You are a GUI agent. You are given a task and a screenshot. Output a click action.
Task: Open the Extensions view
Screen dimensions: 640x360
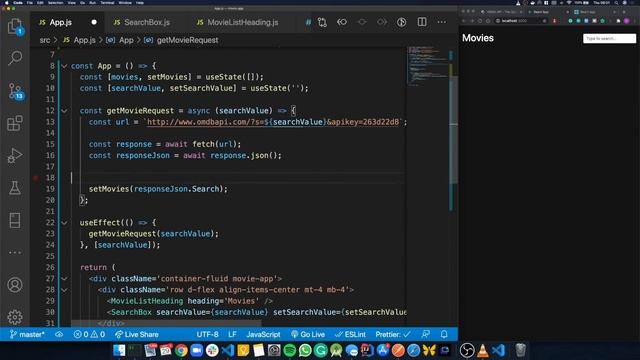(x=15, y=123)
